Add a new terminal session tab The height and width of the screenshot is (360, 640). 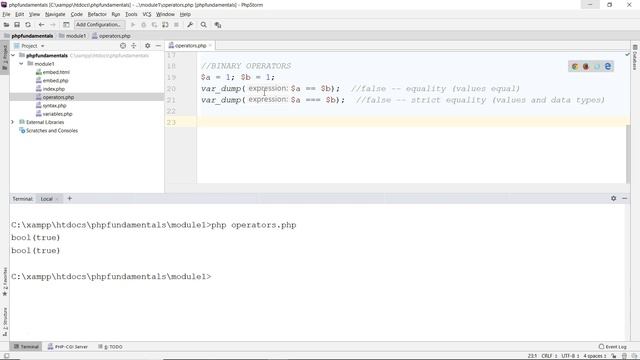pyautogui.click(x=69, y=198)
